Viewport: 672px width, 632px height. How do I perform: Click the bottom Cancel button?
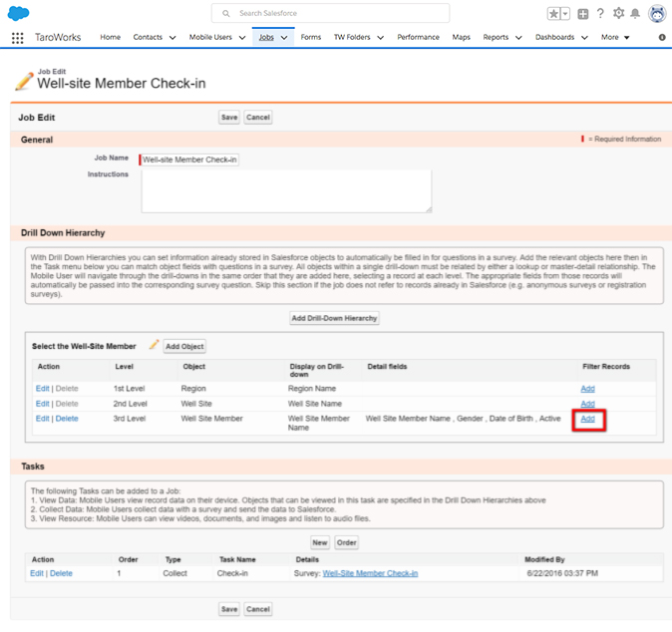[x=258, y=609]
